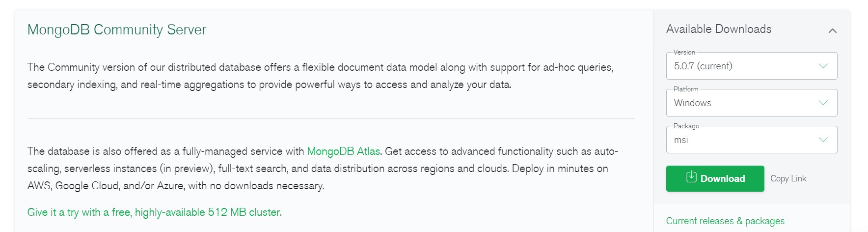Click the free 512 MB cluster link

coord(155,212)
